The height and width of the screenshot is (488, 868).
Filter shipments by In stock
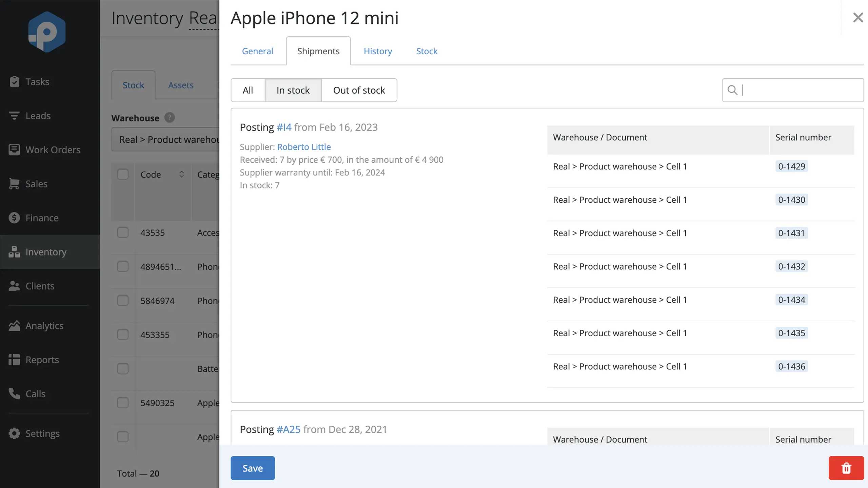click(x=293, y=90)
